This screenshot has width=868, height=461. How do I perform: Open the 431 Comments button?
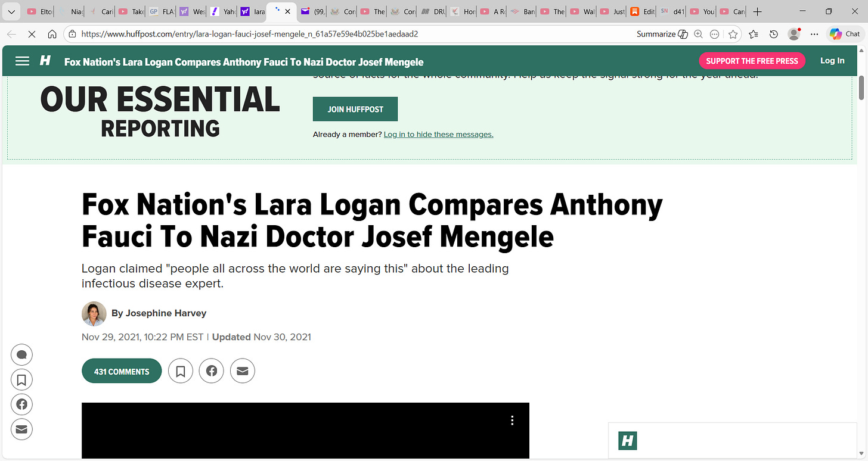(122, 371)
